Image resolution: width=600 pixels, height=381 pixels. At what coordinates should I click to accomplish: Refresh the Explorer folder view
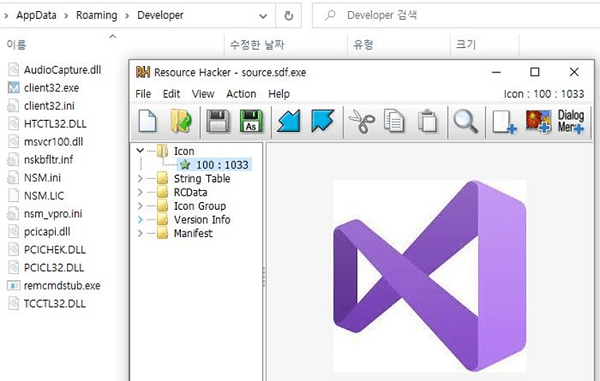click(x=289, y=16)
